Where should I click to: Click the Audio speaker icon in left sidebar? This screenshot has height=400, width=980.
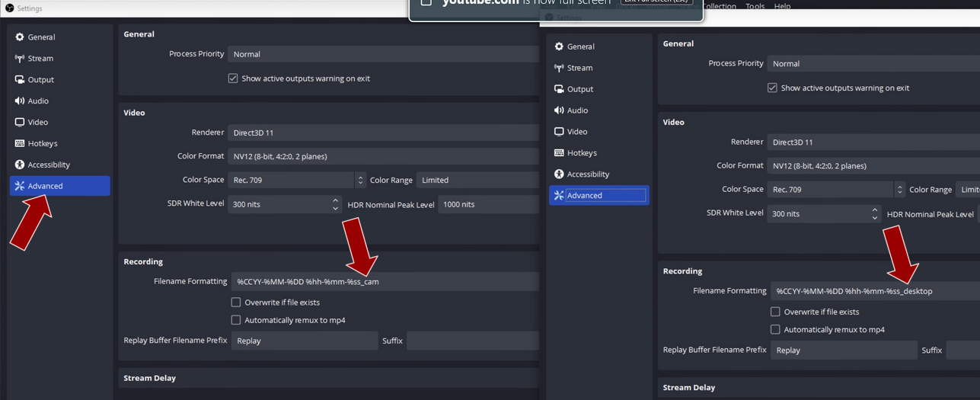click(x=20, y=101)
